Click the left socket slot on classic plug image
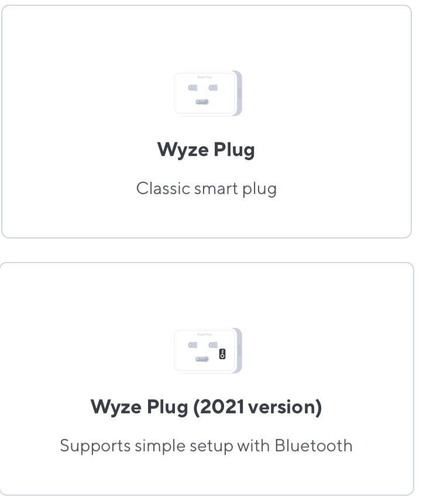The height and width of the screenshot is (504, 423). 192,88
